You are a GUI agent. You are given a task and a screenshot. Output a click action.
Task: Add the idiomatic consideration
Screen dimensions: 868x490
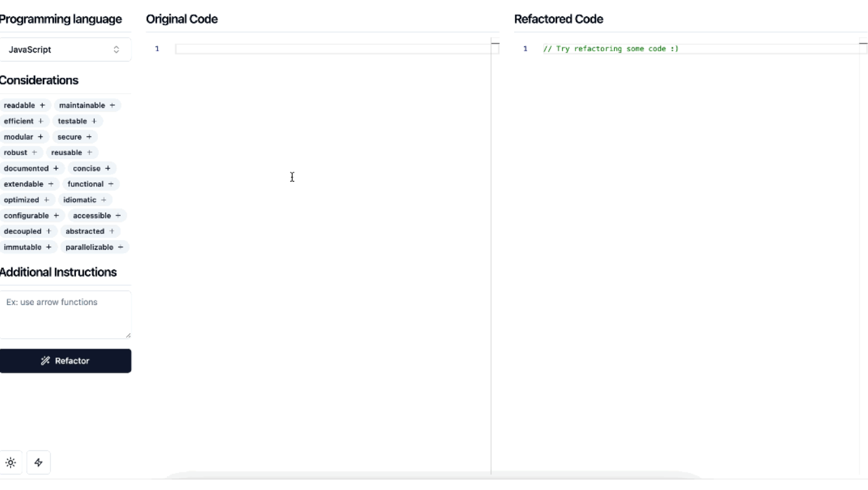point(84,200)
